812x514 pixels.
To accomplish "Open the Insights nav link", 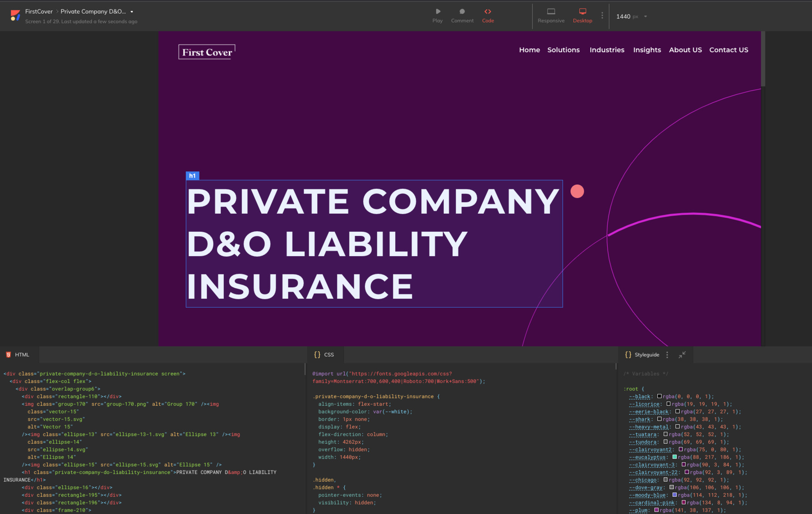I will click(x=647, y=50).
